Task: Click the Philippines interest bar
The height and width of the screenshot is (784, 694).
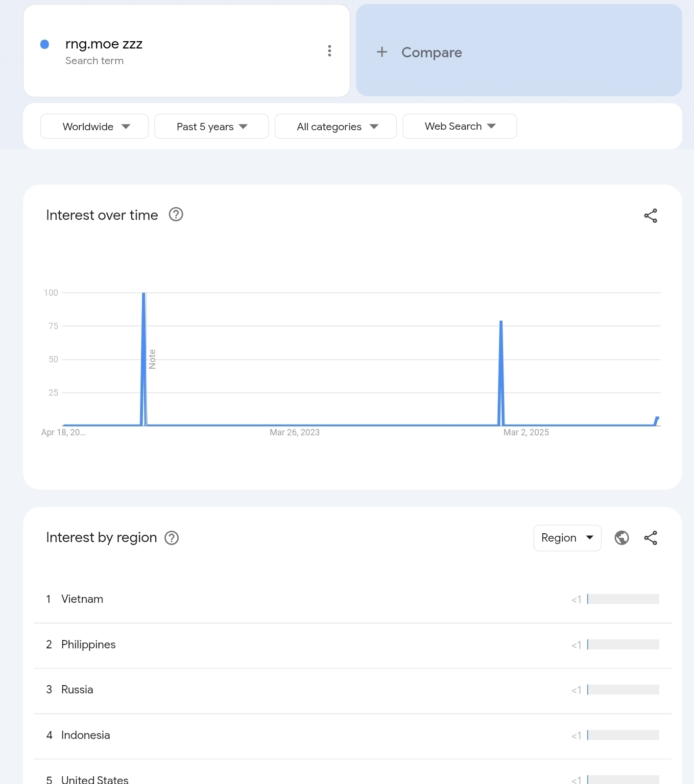Action: click(623, 645)
